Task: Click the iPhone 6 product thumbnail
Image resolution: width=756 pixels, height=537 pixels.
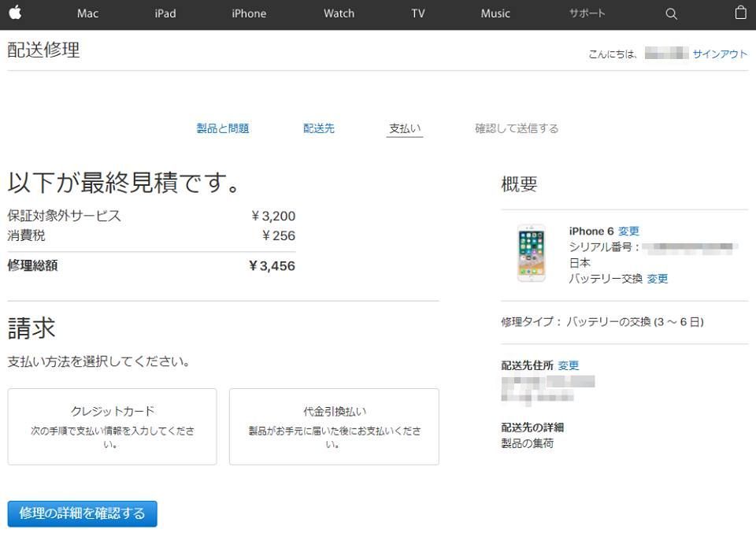Action: [x=531, y=253]
